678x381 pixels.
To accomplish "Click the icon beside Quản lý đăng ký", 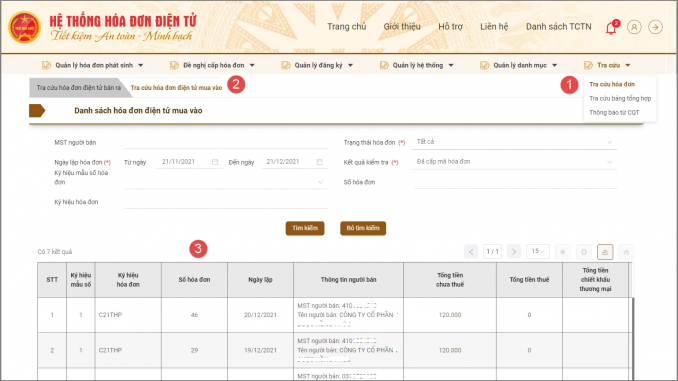I will point(285,65).
